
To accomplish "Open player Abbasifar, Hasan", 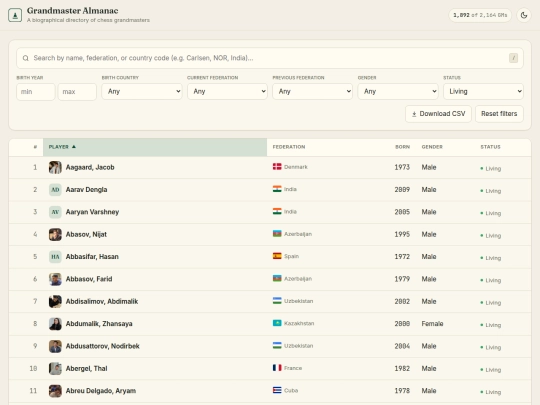I will pyautogui.click(x=92, y=257).
